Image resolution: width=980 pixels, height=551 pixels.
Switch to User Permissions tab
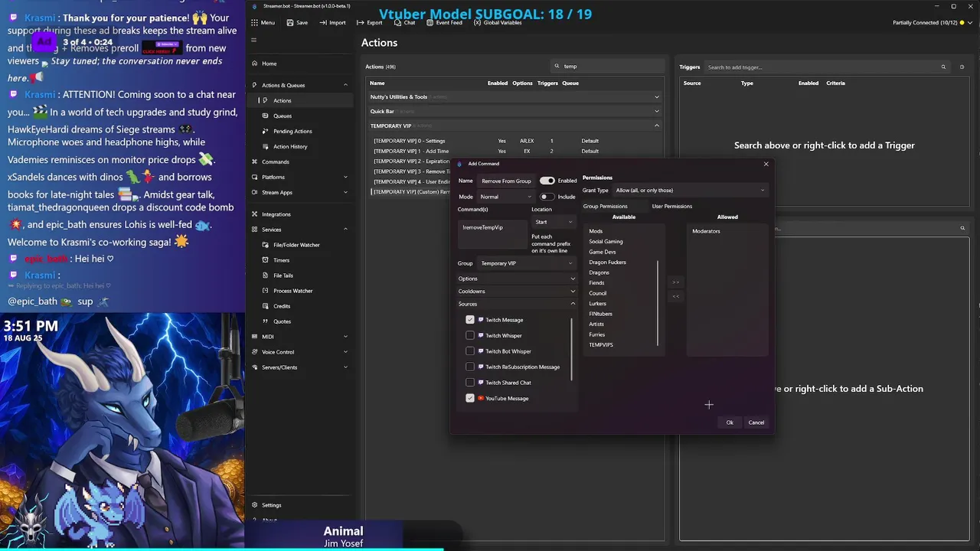(671, 206)
